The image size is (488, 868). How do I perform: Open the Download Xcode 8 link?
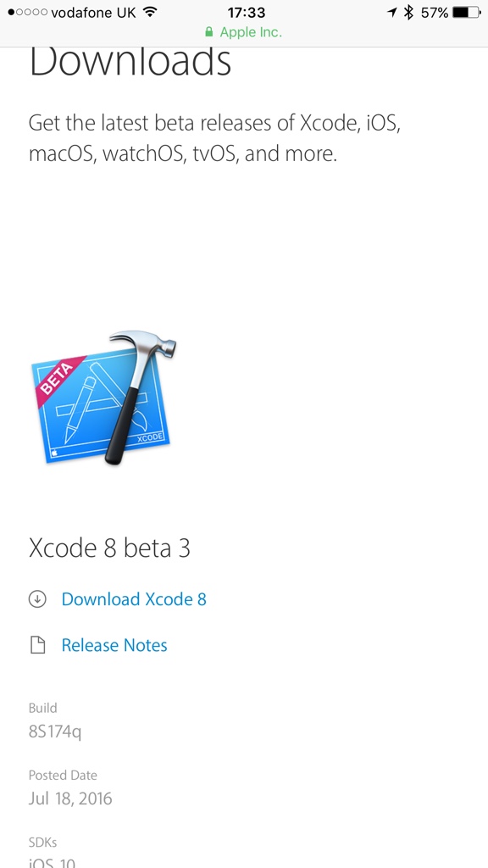134,599
